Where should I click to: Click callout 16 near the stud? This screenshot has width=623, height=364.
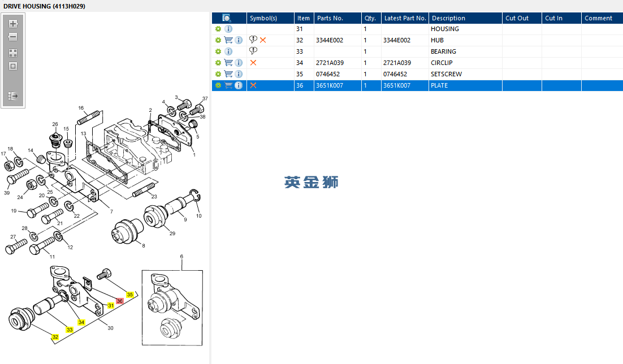[81, 108]
